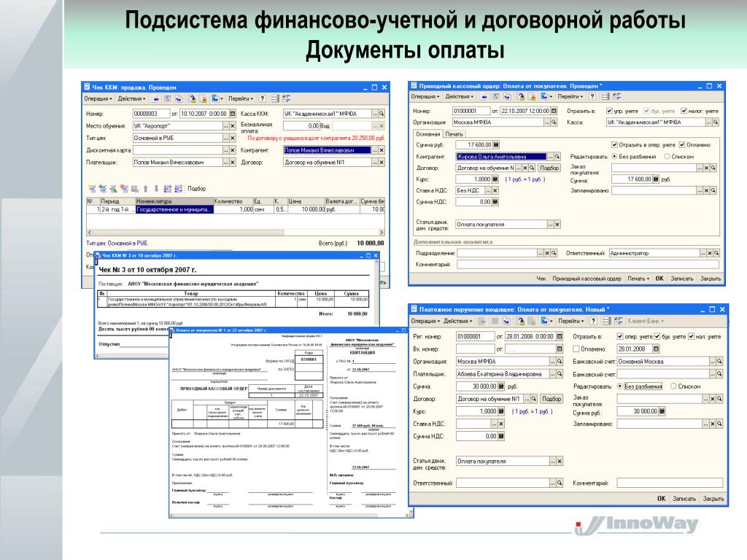This screenshot has width=747, height=560.
Task: Click calendar icon next to 10.10.2007 date
Action: point(233,114)
